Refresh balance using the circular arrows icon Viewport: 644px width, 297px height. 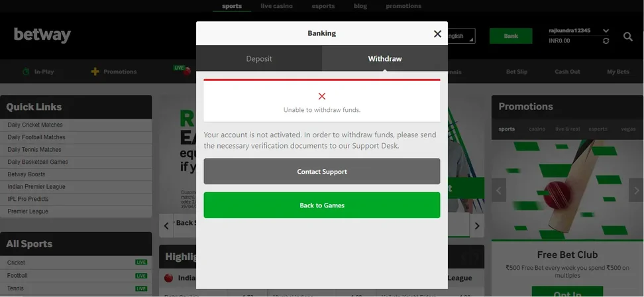[606, 40]
